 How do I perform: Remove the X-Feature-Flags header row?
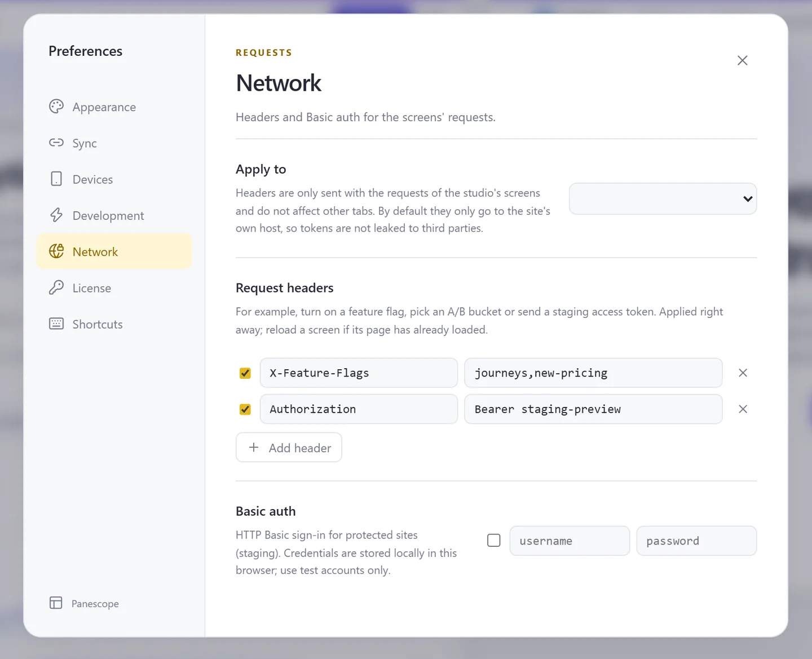pyautogui.click(x=743, y=373)
